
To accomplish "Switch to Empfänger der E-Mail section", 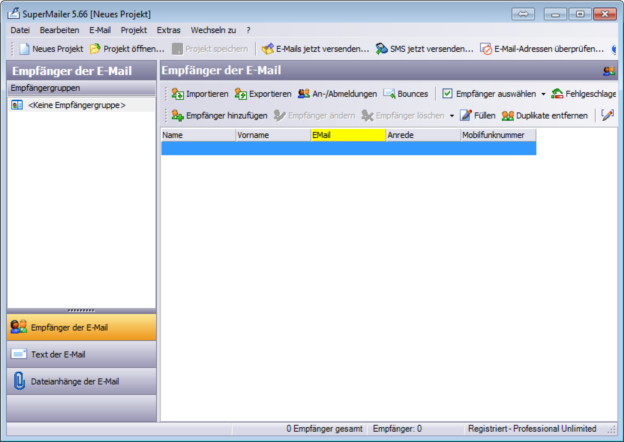I will click(82, 327).
